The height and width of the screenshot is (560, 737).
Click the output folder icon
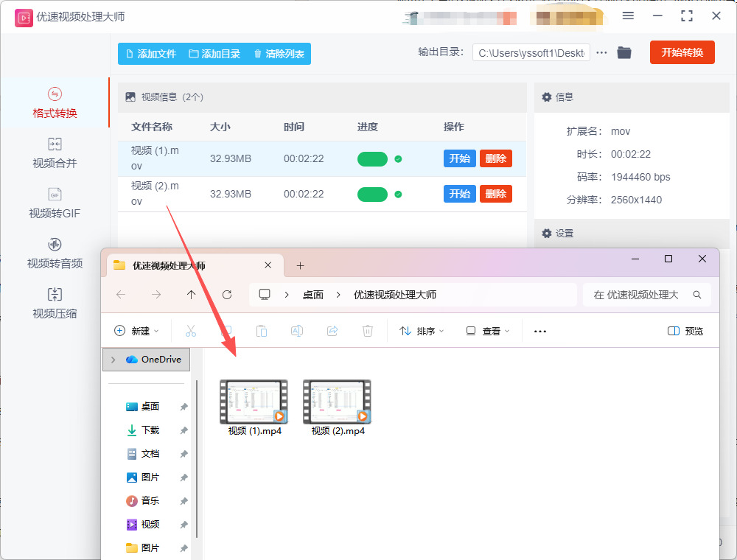tap(624, 52)
